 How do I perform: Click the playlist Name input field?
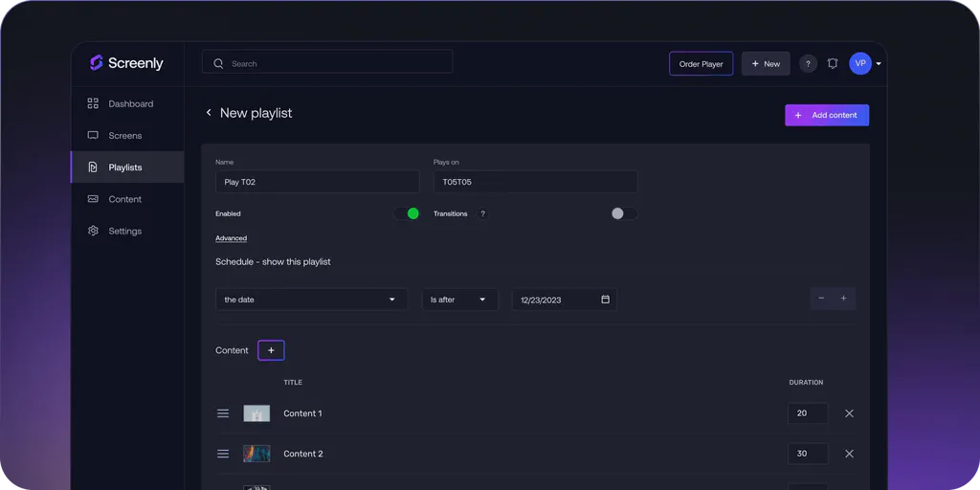click(x=317, y=182)
